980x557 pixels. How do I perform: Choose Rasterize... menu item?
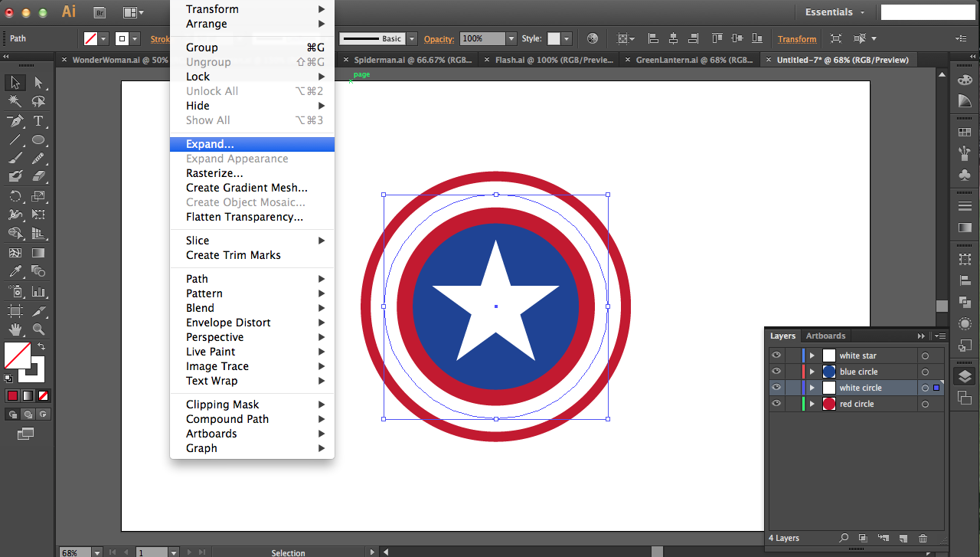coord(252,173)
